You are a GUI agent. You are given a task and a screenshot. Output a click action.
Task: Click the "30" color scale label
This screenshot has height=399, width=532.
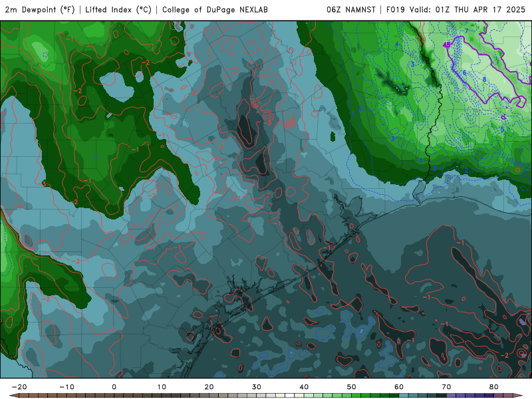tap(257, 387)
